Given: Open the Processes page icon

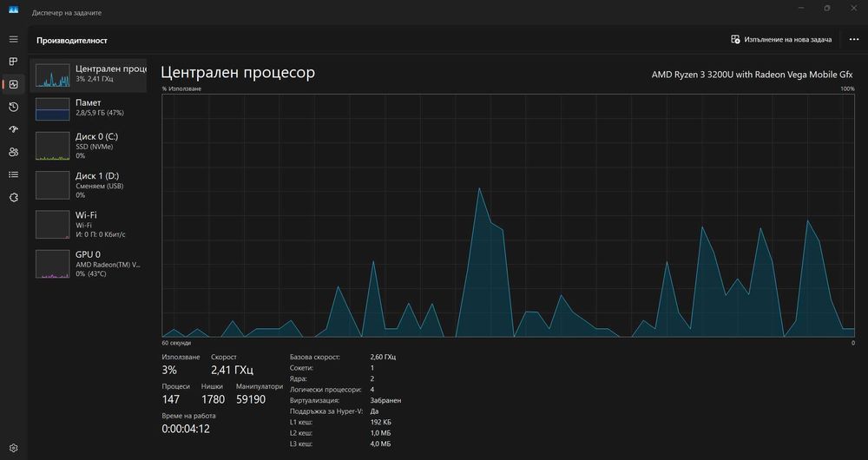Looking at the screenshot, I should click(x=14, y=62).
